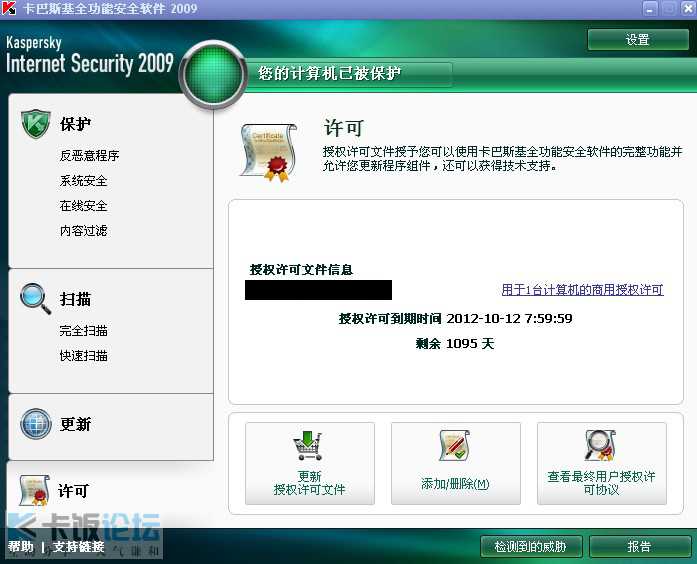697x564 pixels.
Task: Click the add/remove license document icon
Action: point(455,445)
